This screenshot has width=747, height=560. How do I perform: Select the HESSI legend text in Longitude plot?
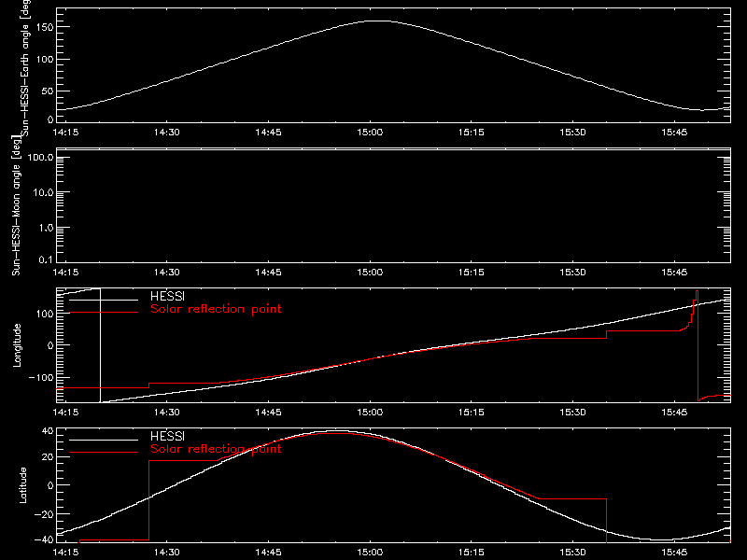[x=167, y=296]
